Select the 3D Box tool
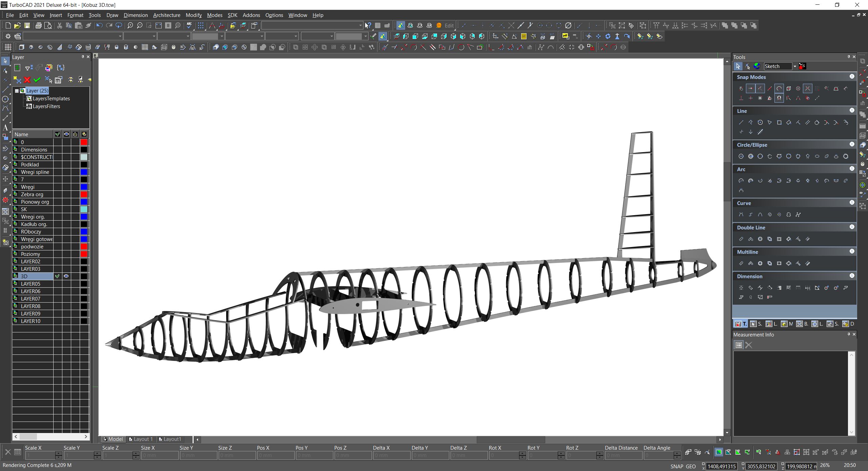The width and height of the screenshot is (868, 471). pos(22,47)
